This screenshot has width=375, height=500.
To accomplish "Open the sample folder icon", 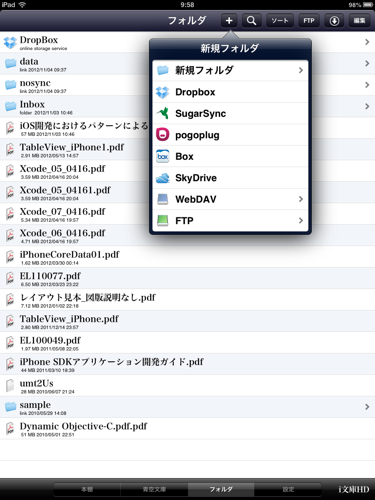I will pyautogui.click(x=10, y=406).
